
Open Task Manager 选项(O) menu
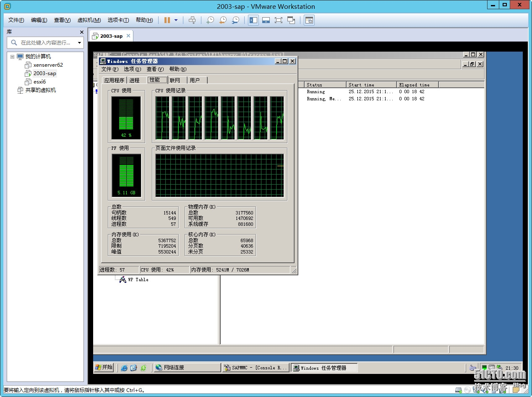132,69
